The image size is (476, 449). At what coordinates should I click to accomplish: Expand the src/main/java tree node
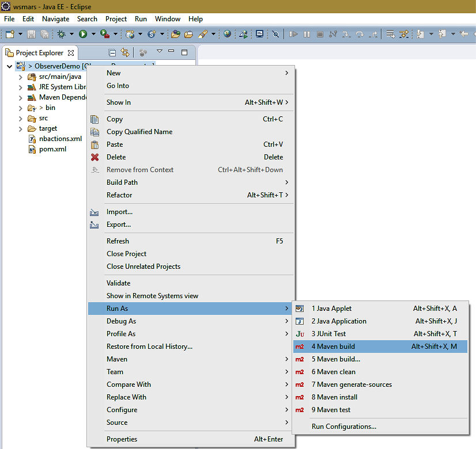click(x=20, y=77)
